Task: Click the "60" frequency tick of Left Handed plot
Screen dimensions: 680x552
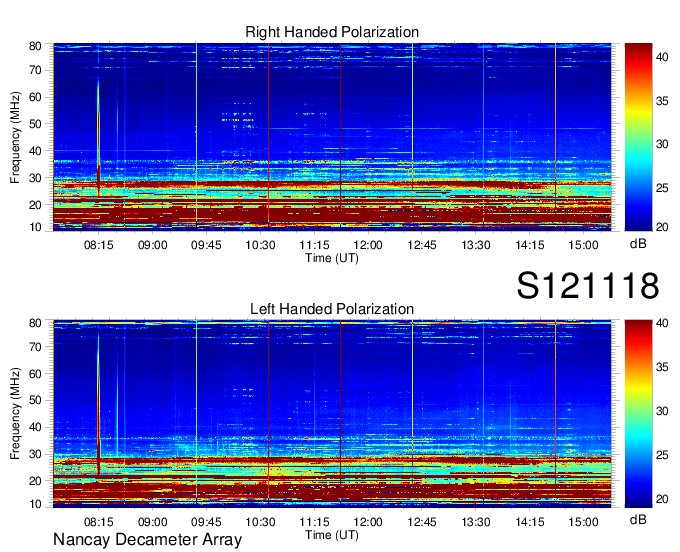Action: 36,374
